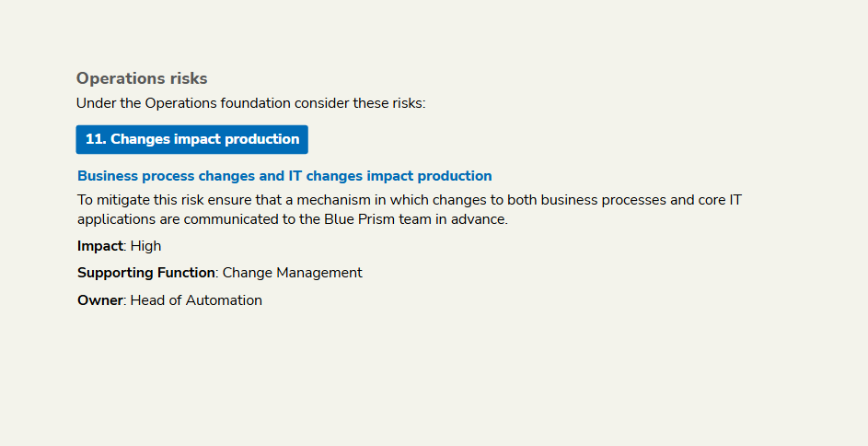Click the 'Head of Automation' owner value
The image size is (868, 446).
[196, 300]
